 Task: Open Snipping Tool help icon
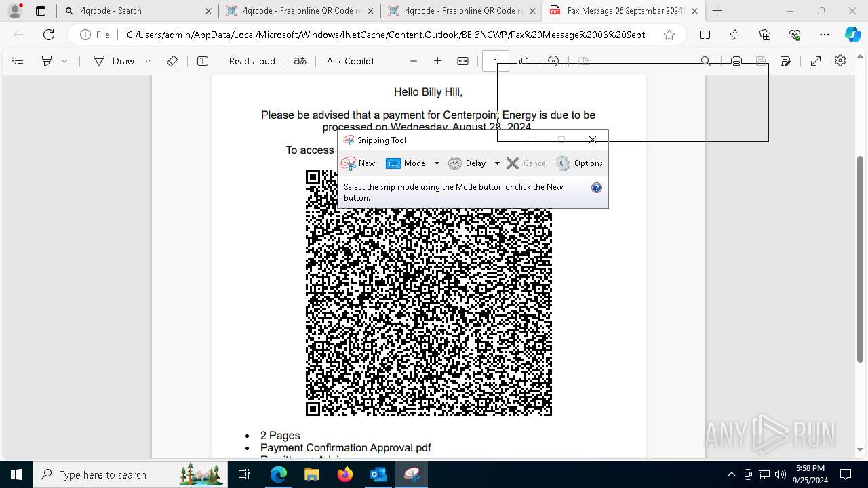[x=597, y=188]
